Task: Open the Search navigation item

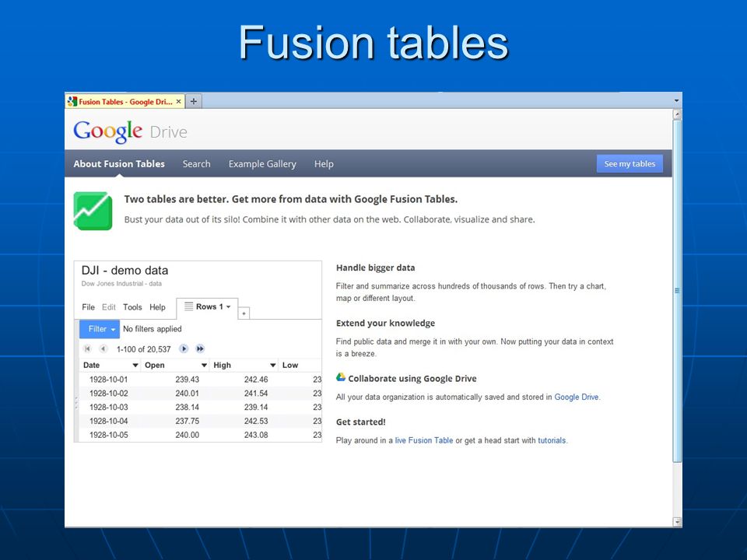Action: (196, 164)
